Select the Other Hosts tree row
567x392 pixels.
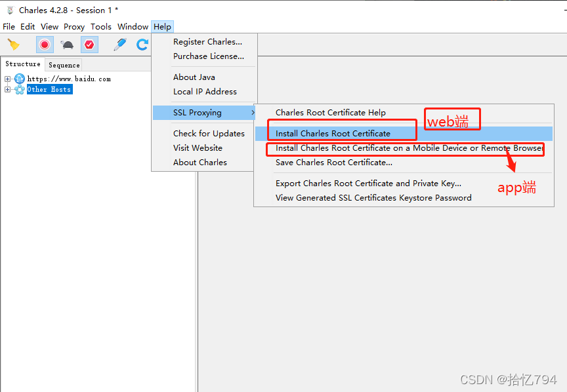(49, 89)
